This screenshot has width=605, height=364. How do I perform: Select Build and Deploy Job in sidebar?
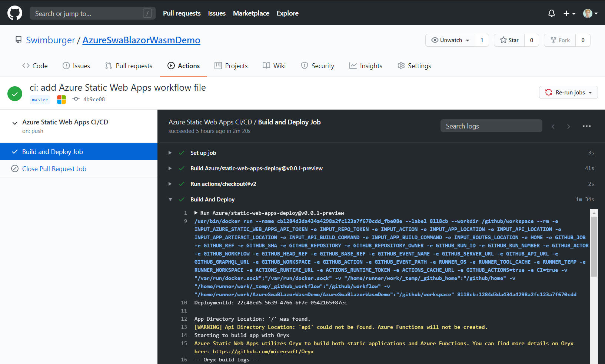(79, 151)
